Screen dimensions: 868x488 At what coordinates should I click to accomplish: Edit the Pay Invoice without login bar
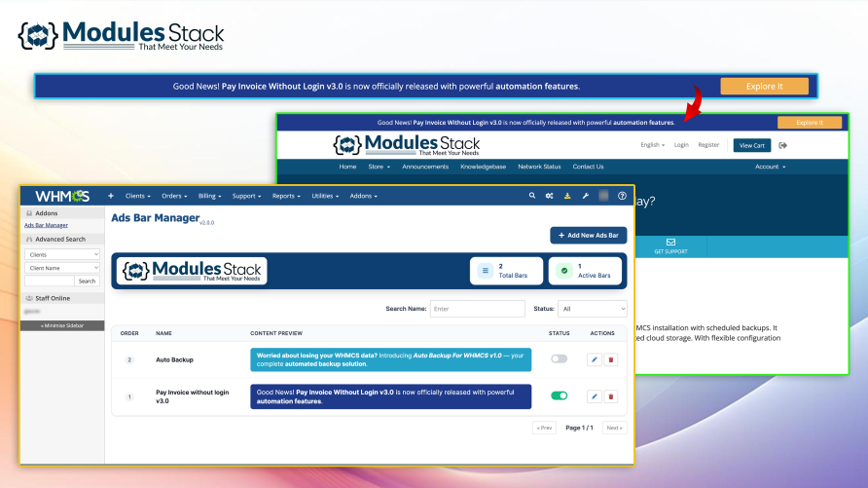tap(594, 396)
